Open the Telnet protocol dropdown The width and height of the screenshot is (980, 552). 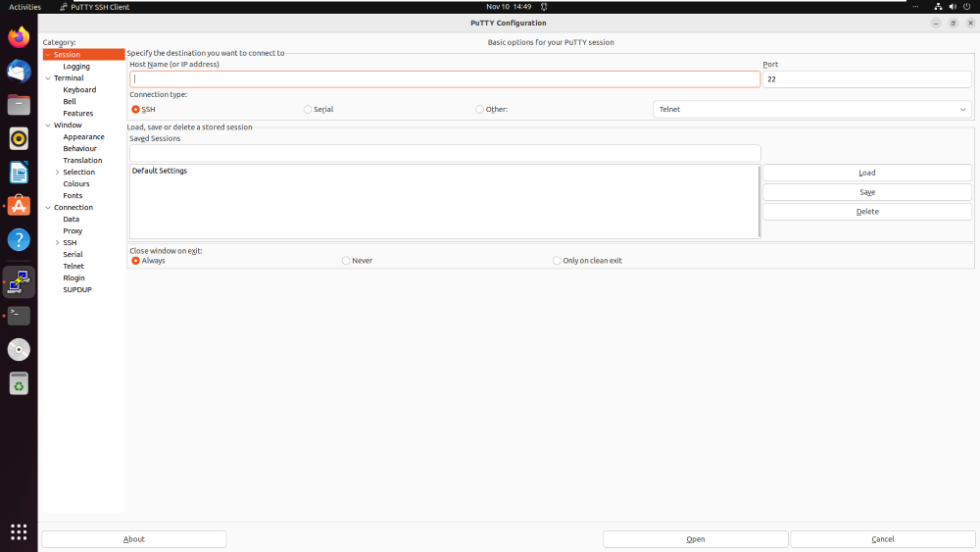[x=811, y=110]
